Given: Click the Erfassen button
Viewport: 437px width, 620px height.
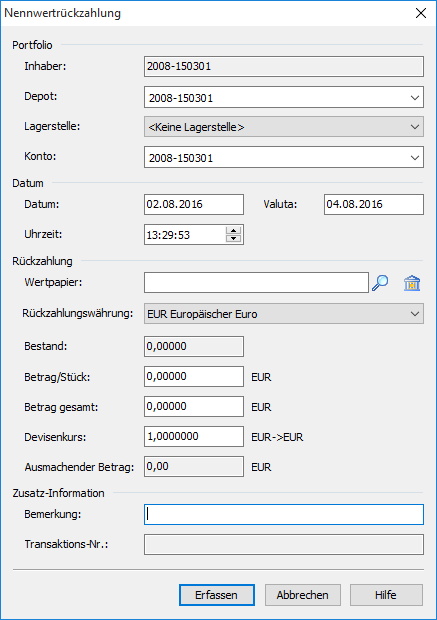Looking at the screenshot, I should click(216, 595).
